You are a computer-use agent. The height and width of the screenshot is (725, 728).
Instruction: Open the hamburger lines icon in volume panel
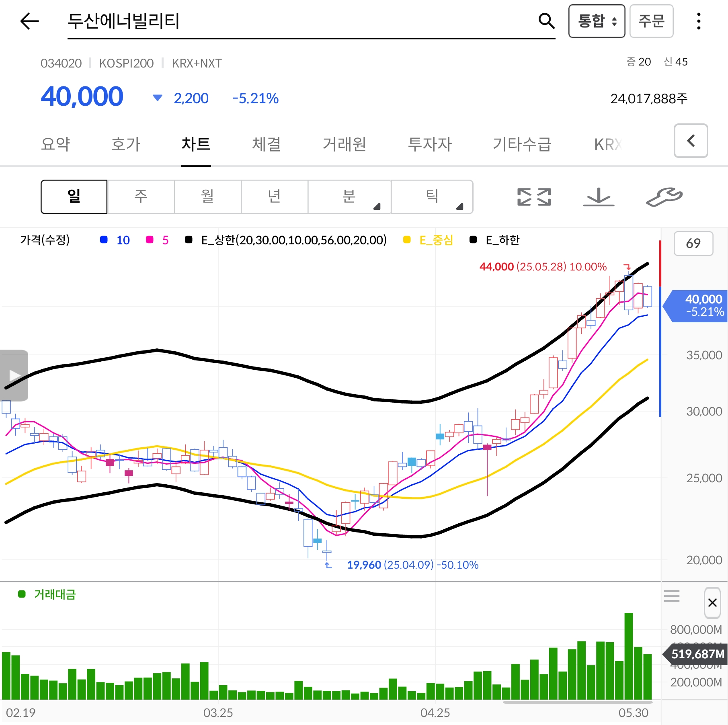[x=672, y=596]
